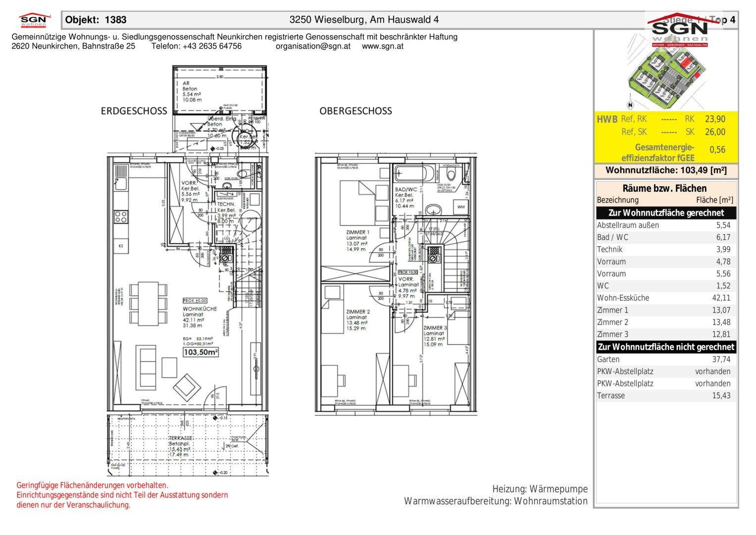The image size is (756, 535).
Task: Click the RK value 23,90
Action: click(715, 119)
